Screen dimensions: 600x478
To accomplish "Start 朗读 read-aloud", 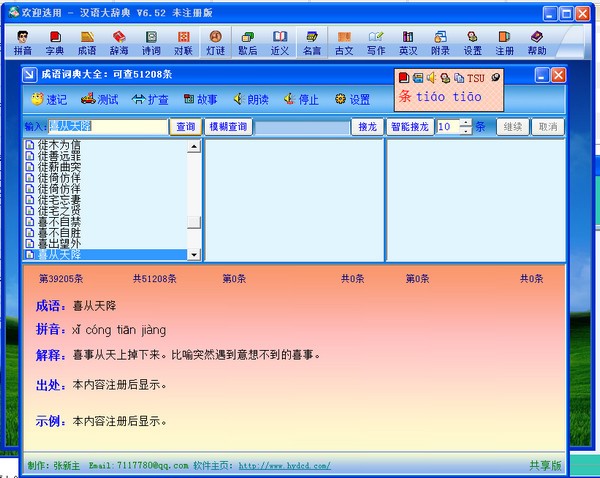I will [251, 100].
